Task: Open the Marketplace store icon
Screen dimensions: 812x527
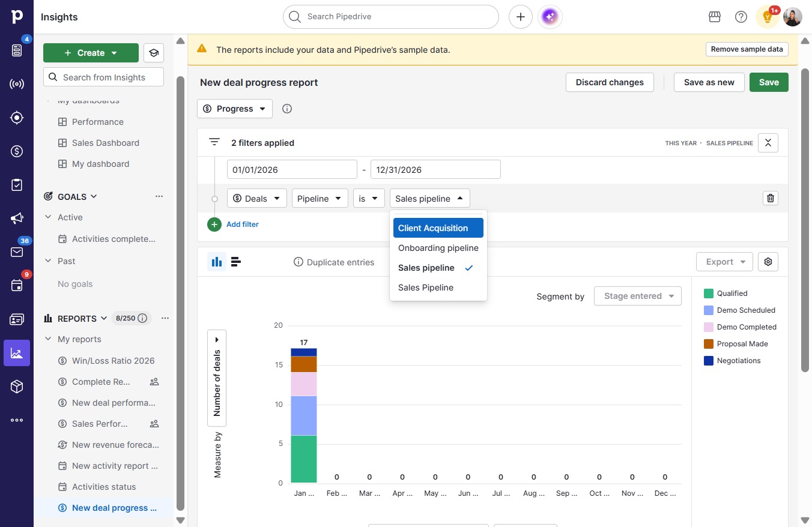Action: pyautogui.click(x=715, y=17)
